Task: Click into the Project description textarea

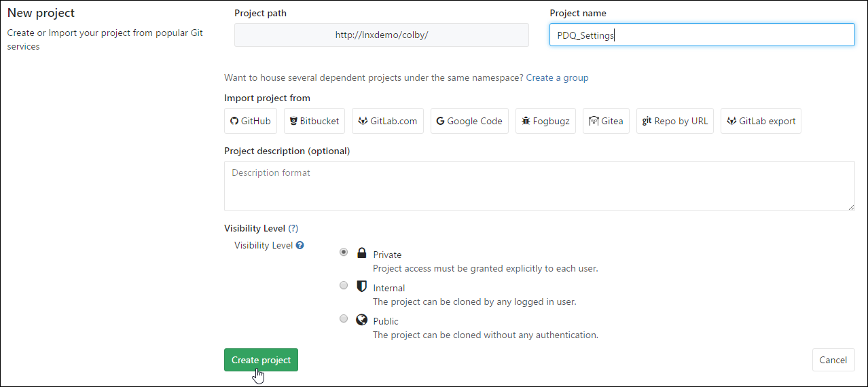Action: click(x=539, y=185)
